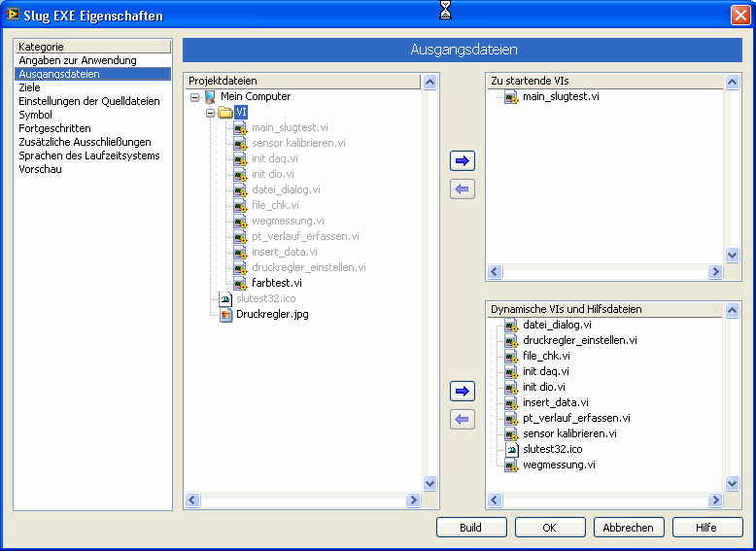Click Projektdateien scroll left arrow
Screen dimensions: 756x551
tap(192, 499)
